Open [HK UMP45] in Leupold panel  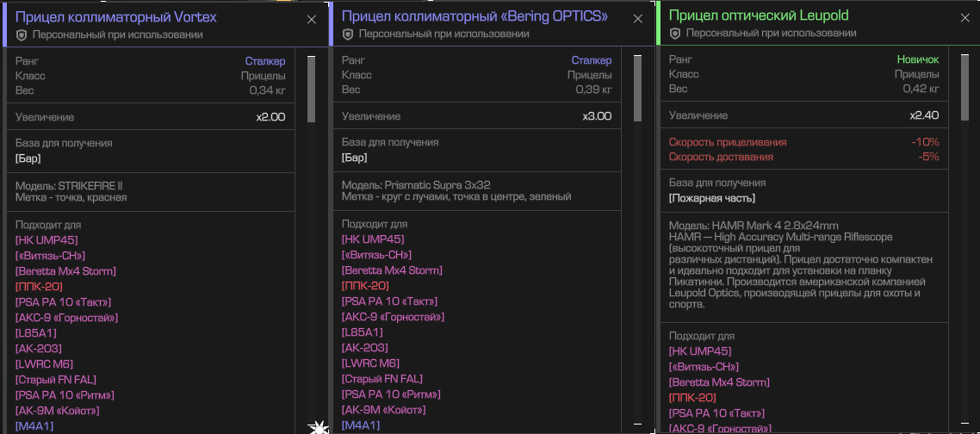pyautogui.click(x=700, y=351)
